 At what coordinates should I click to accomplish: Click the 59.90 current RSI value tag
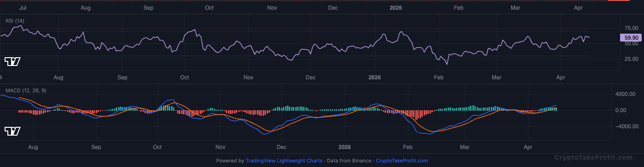click(x=631, y=37)
